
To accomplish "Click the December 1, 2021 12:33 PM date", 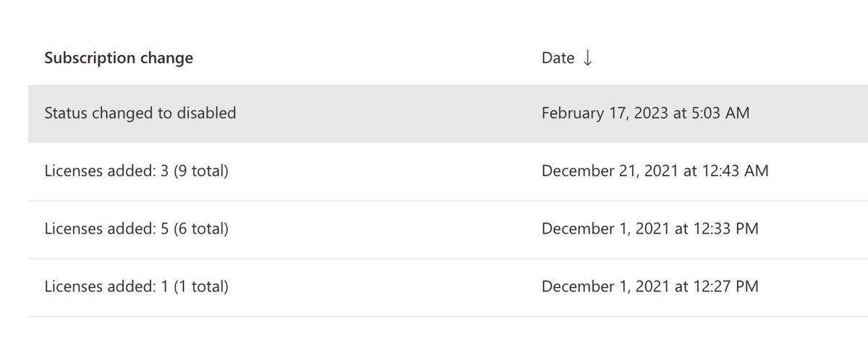I will point(650,229).
